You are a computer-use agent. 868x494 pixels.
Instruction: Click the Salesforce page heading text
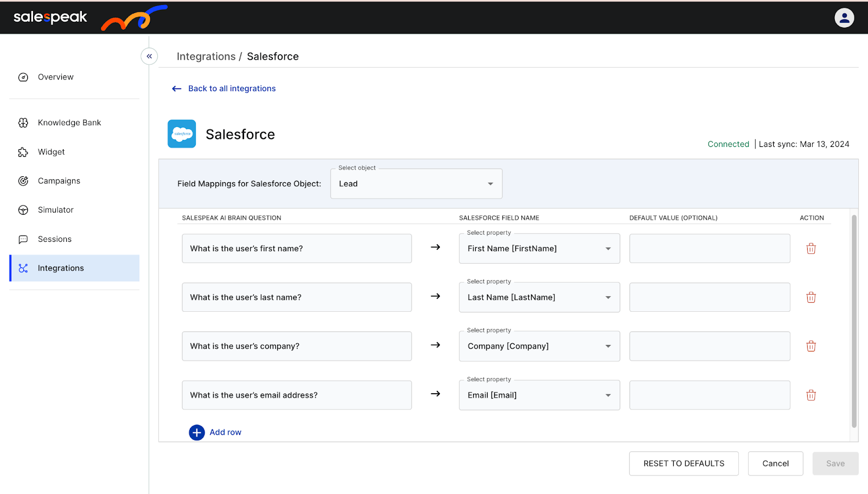tap(240, 134)
